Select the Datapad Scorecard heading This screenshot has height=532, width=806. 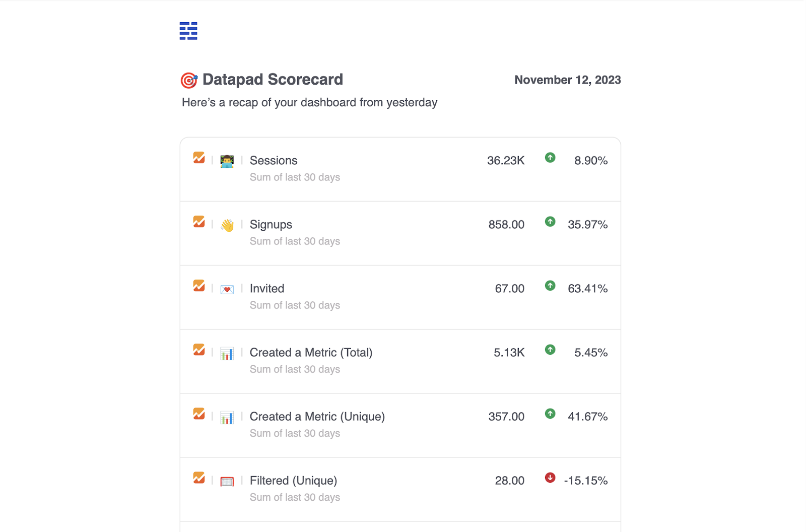pos(273,80)
